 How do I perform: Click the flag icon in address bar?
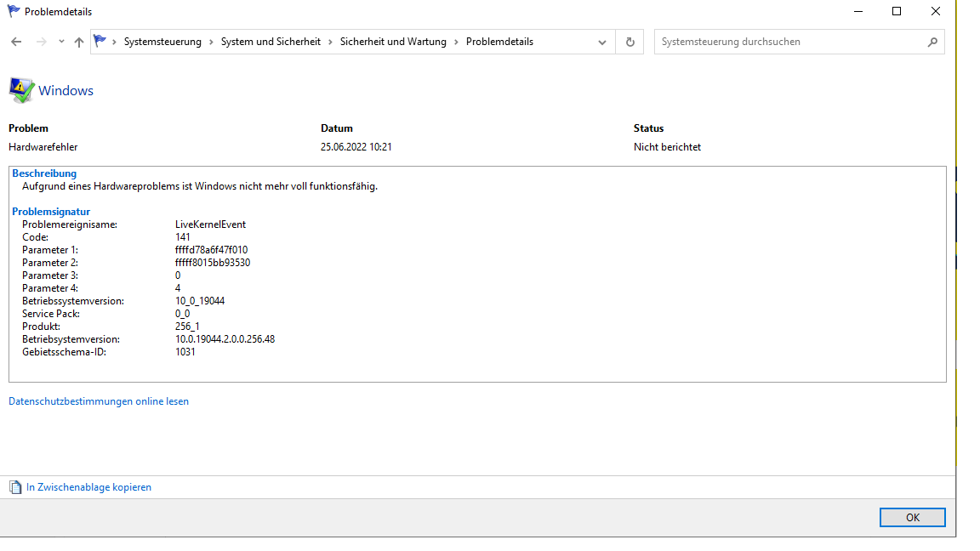pyautogui.click(x=100, y=41)
